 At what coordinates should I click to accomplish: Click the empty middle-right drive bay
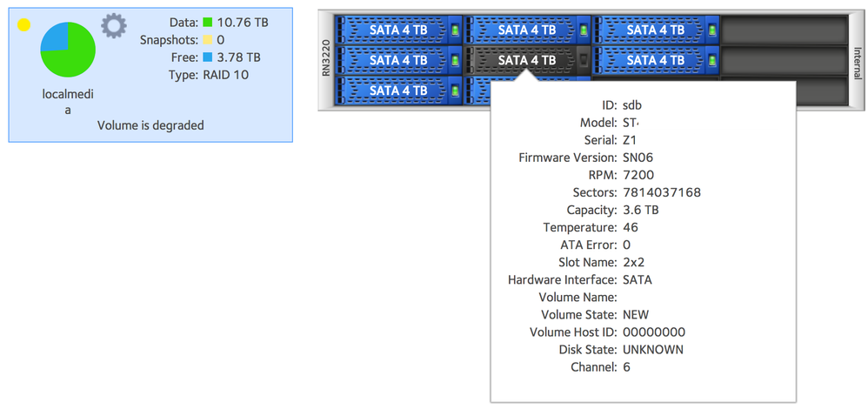click(x=783, y=60)
